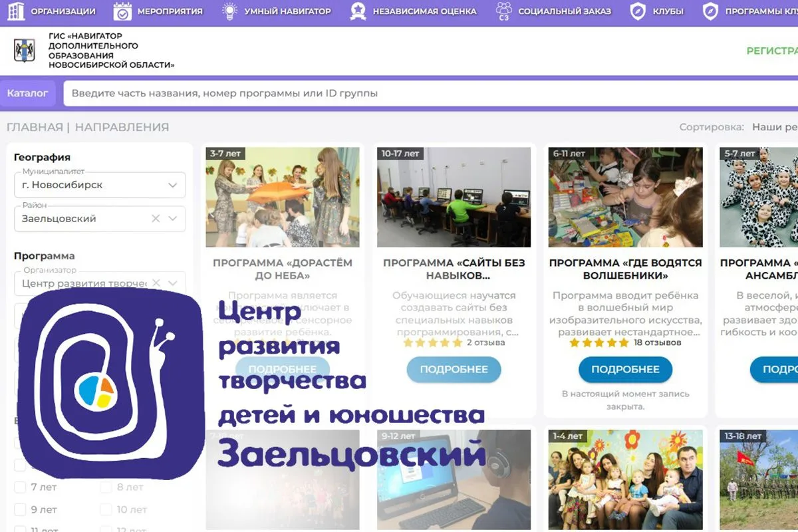The width and height of the screenshot is (798, 532).
Task: Click the title «Программа «Сайты без навыков…»
Action: click(x=454, y=269)
